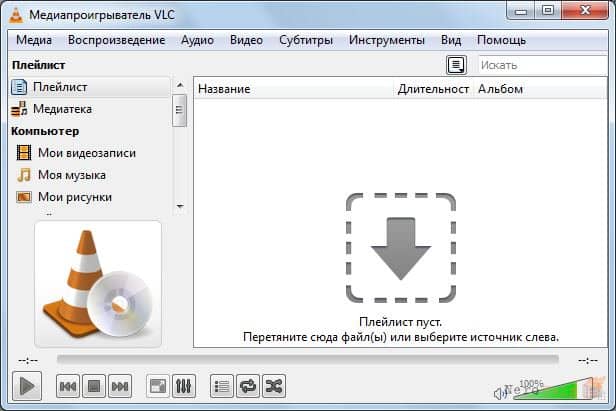Click the Медиатека library icon

(x=19, y=109)
